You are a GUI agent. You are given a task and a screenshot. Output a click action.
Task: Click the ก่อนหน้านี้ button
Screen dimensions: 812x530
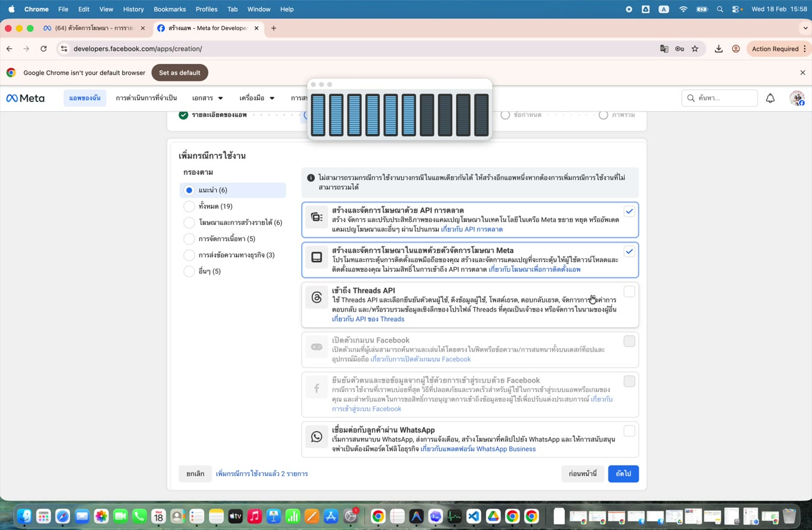coord(583,474)
